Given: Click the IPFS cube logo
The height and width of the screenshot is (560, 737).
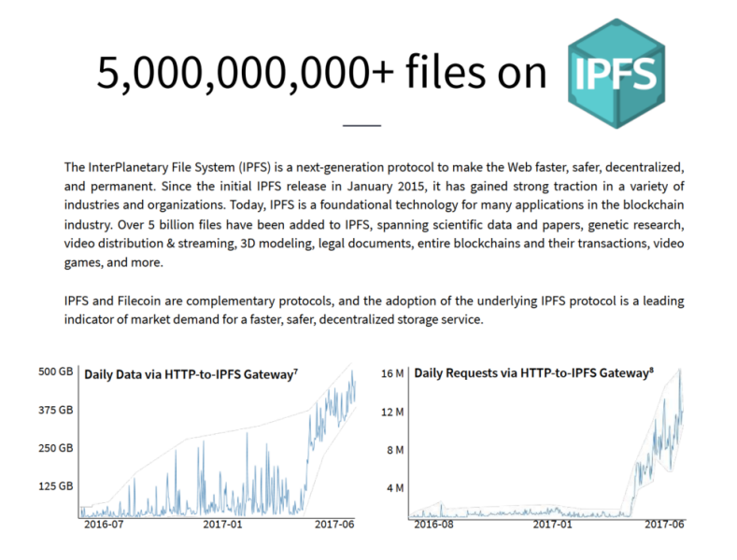Looking at the screenshot, I should point(617,74).
